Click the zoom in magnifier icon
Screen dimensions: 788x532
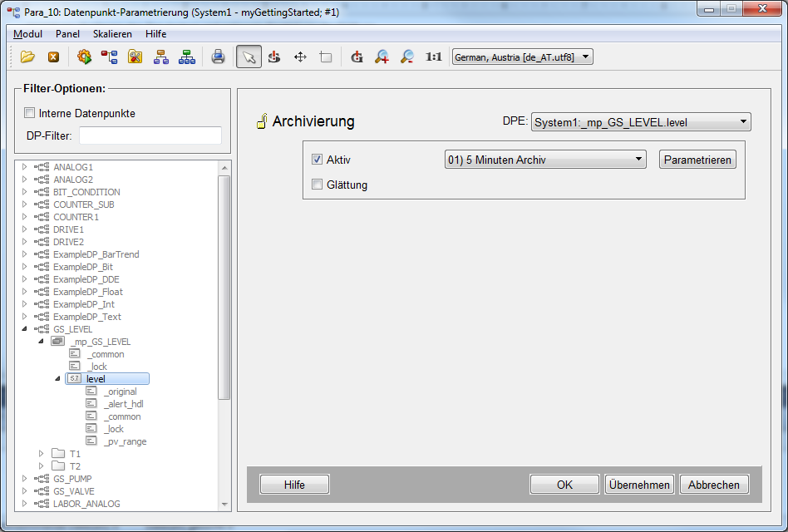click(382, 57)
